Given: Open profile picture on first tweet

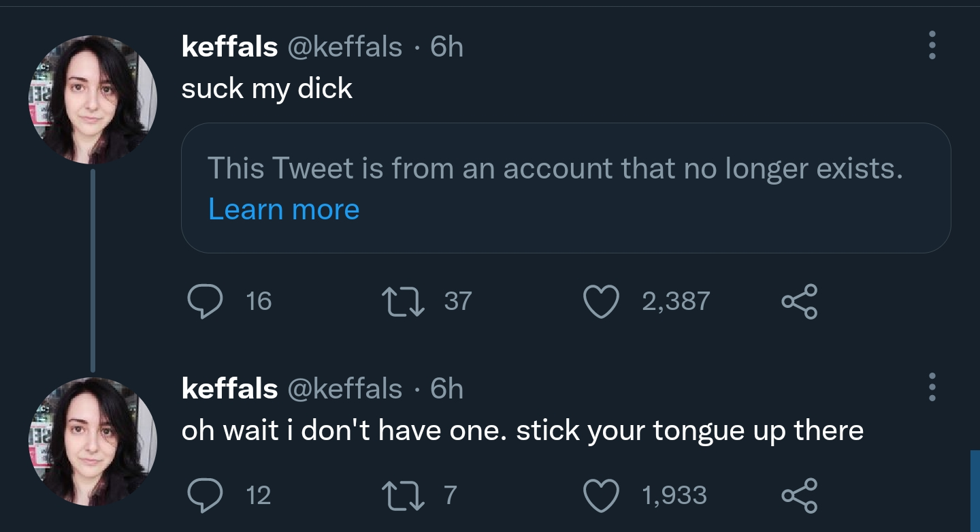Looking at the screenshot, I should point(93,99).
